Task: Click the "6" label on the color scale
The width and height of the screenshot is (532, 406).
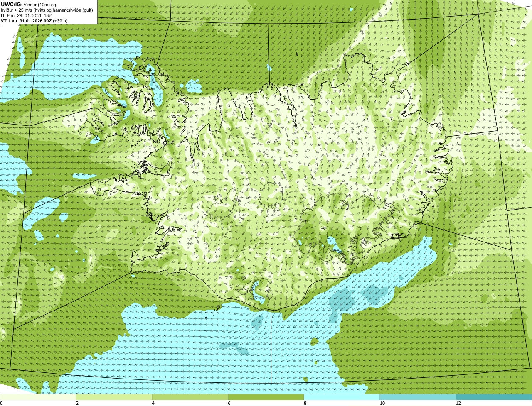Action: point(229,403)
